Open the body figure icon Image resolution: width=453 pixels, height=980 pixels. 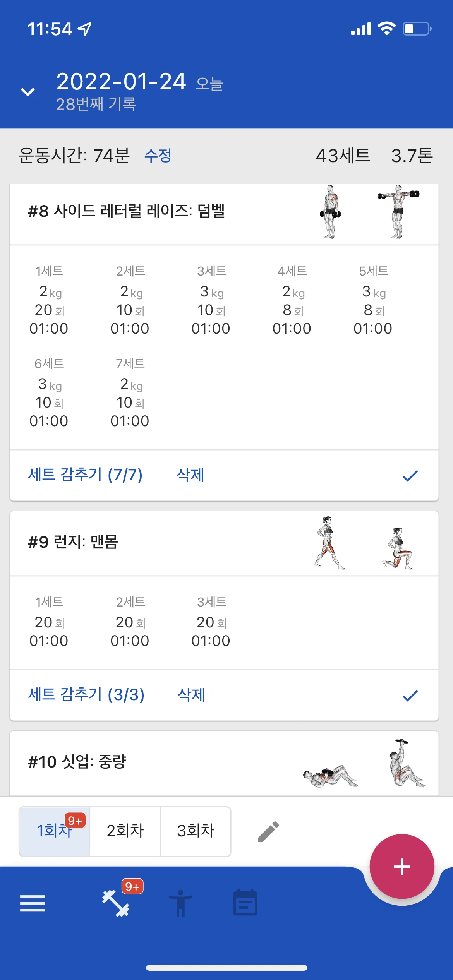[180, 903]
